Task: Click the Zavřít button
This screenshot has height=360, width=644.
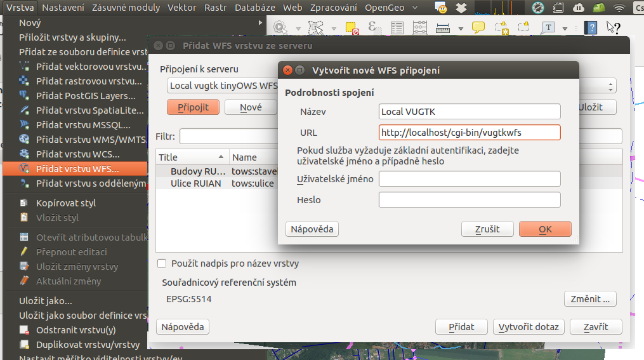Action: tap(596, 327)
